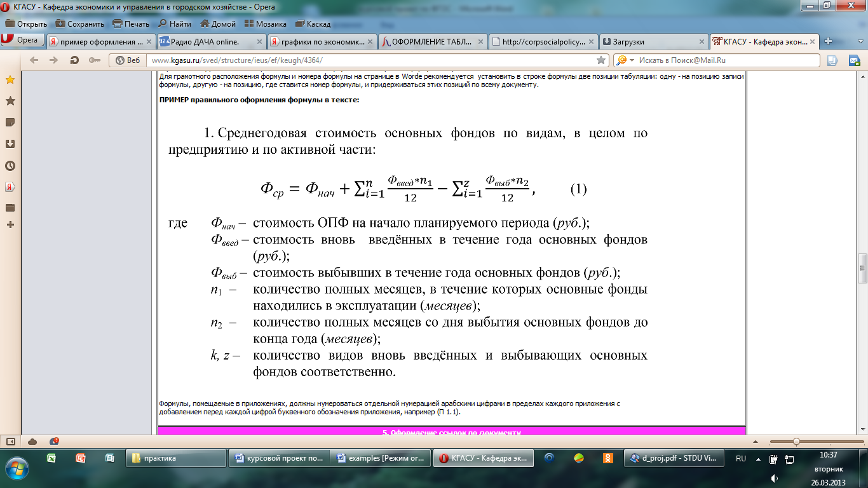
Task: Click the Opera Unite status icon
Action: (53, 441)
